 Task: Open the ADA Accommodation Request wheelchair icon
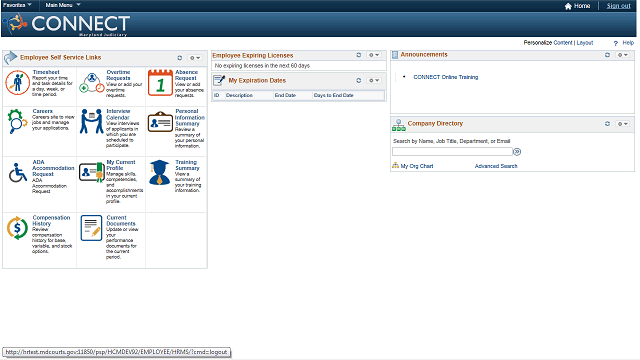18,173
